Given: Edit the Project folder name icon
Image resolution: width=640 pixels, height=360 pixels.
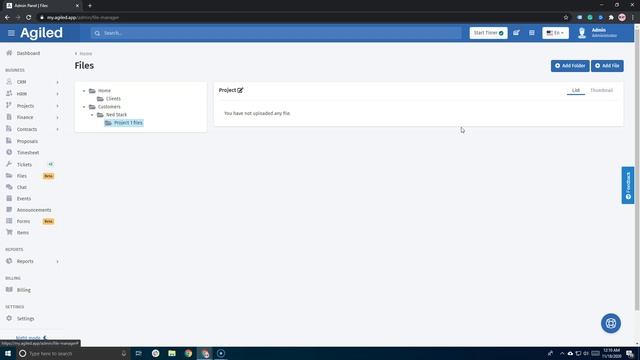Looking at the screenshot, I should point(240,90).
